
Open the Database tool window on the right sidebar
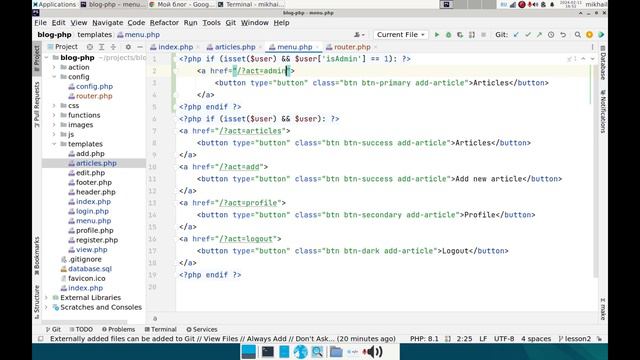click(x=603, y=62)
